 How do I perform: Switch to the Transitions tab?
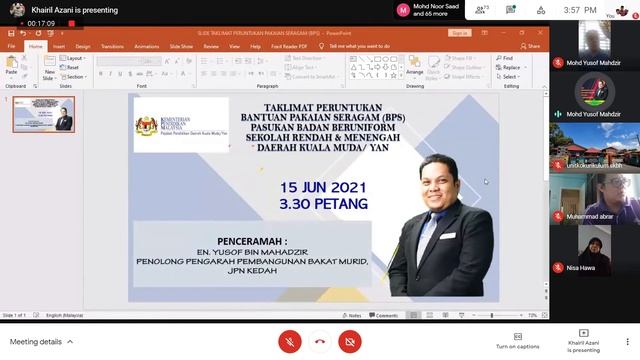tap(112, 47)
